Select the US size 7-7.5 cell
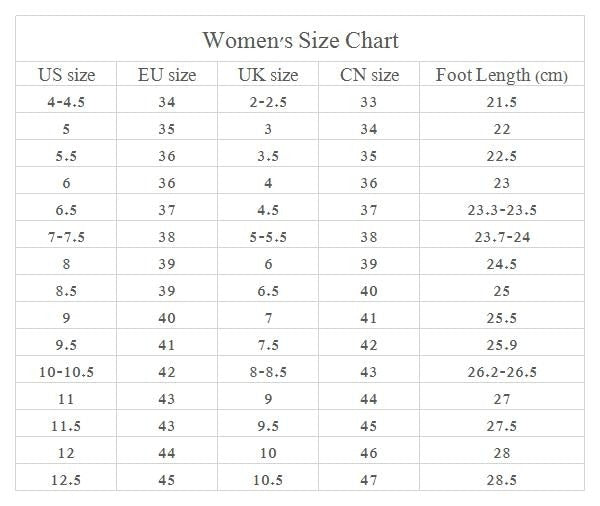The width and height of the screenshot is (600, 506). point(67,237)
